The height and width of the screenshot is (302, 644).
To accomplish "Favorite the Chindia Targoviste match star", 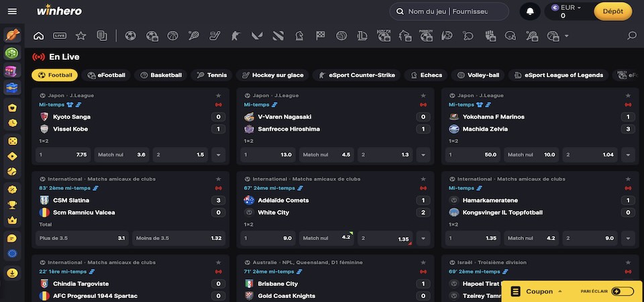I will point(219,262).
